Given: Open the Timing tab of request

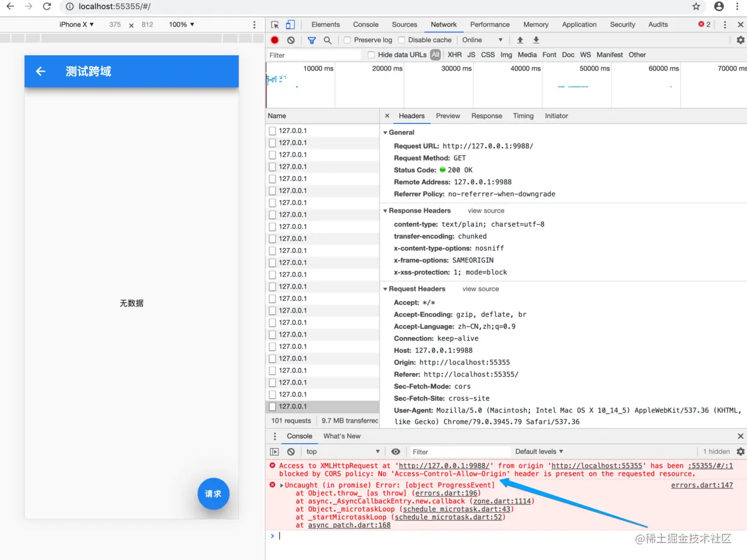Looking at the screenshot, I should point(524,116).
